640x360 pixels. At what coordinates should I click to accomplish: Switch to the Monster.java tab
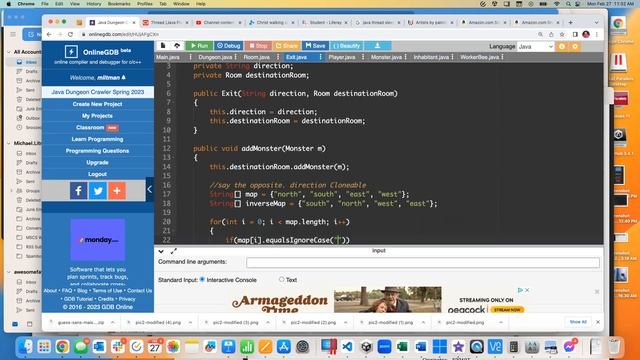pyautogui.click(x=386, y=57)
